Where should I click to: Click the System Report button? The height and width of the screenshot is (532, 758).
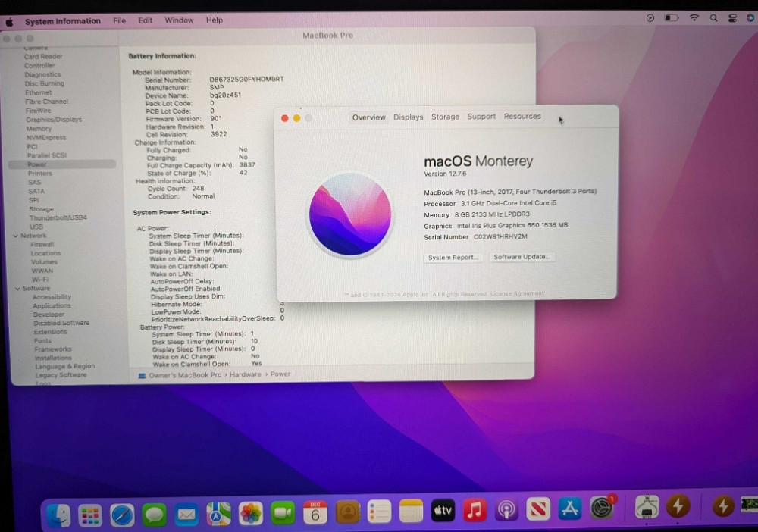tap(452, 257)
